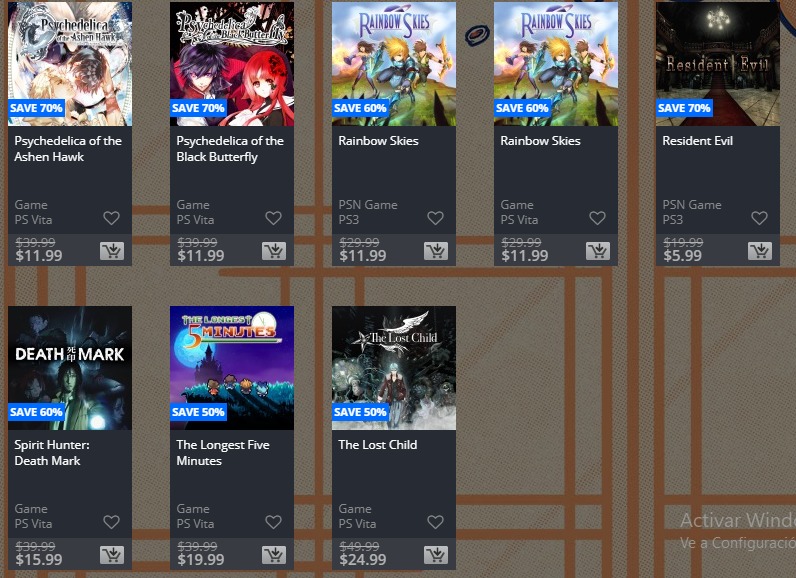Add The Lost Child to cart
The height and width of the screenshot is (578, 796).
tap(436, 555)
